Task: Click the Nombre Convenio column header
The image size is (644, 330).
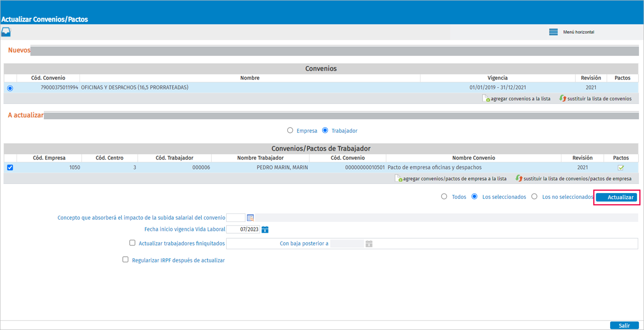Action: point(473,158)
